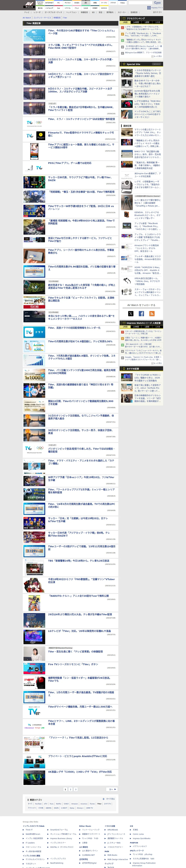The height and width of the screenshot is (868, 186).
Task: Open the Google Gemini 3.1 Flash-Lite ranking item
Action: coord(143,358)
